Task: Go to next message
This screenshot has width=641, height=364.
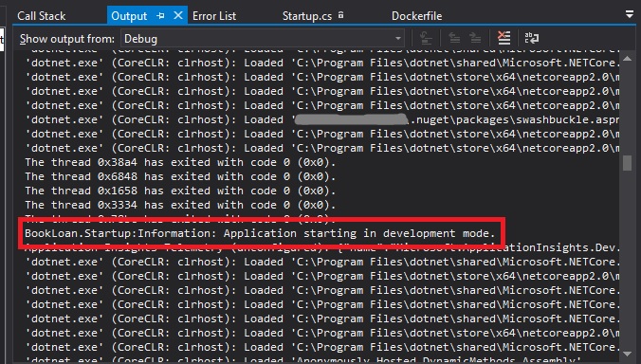Action: coord(475,39)
